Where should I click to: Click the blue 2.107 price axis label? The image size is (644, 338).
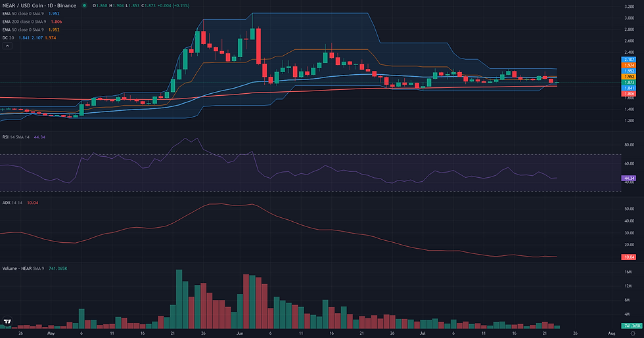(630, 60)
